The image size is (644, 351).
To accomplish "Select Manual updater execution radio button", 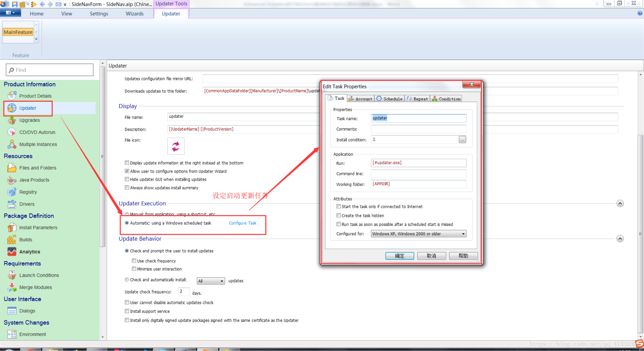I will click(127, 214).
